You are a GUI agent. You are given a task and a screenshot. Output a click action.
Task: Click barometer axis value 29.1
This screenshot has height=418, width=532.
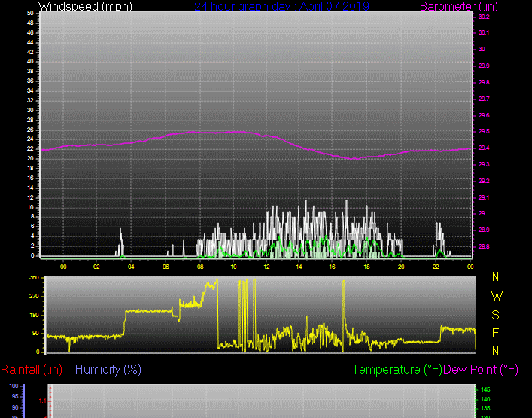coord(484,197)
